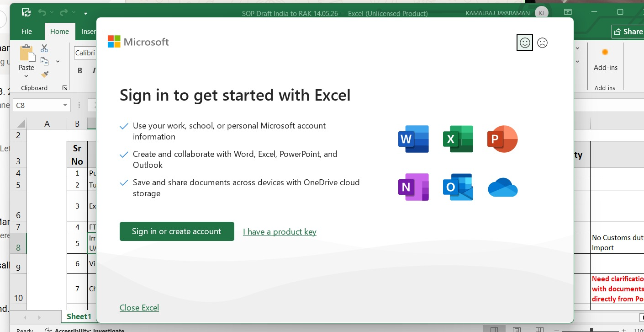Switch to Normal view in status bar
The width and height of the screenshot is (644, 332).
494,329
